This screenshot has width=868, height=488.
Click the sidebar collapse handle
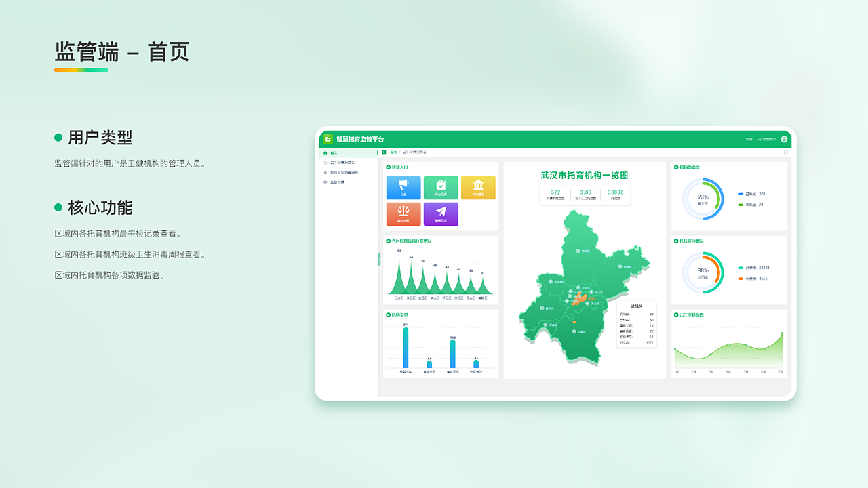tap(379, 259)
